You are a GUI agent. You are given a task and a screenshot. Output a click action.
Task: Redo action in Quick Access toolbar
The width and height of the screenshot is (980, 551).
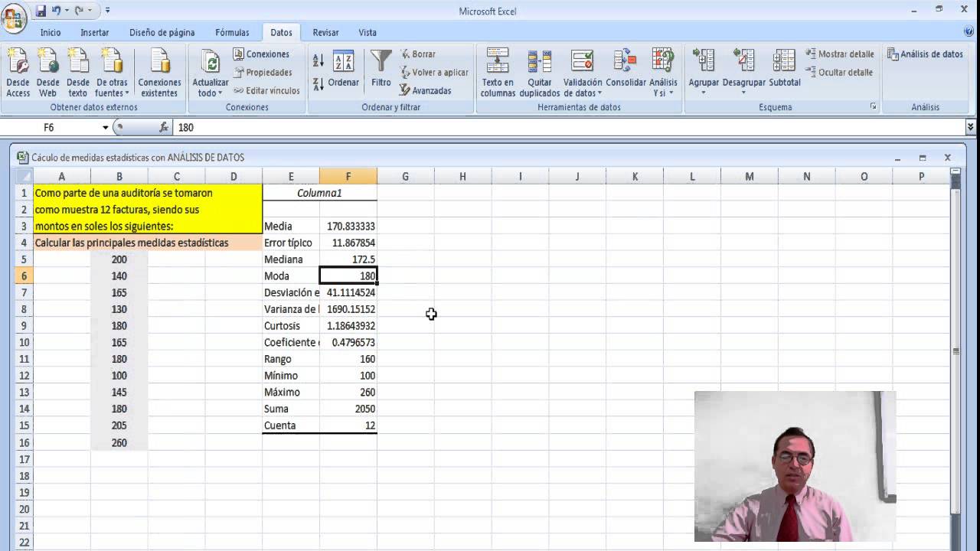click(79, 11)
